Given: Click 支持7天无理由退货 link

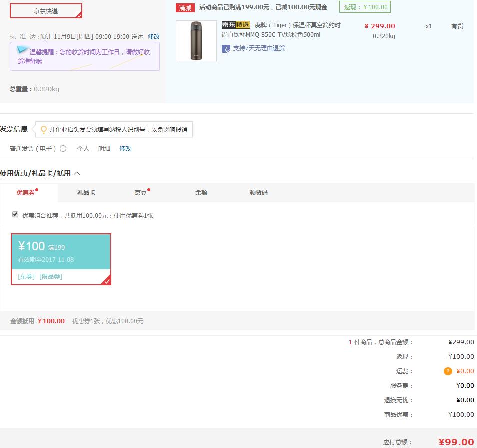Looking at the screenshot, I should pyautogui.click(x=259, y=48).
